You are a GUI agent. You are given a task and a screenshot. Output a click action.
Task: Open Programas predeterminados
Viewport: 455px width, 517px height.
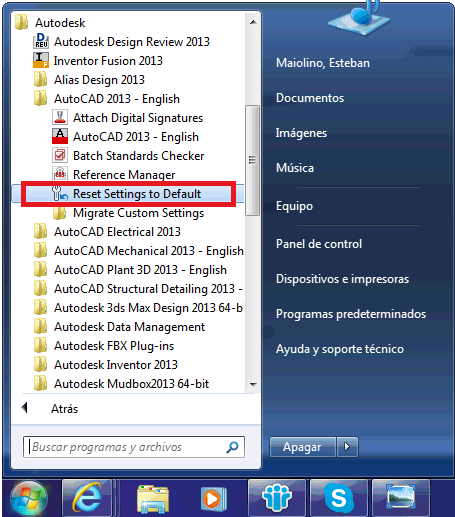tap(351, 314)
